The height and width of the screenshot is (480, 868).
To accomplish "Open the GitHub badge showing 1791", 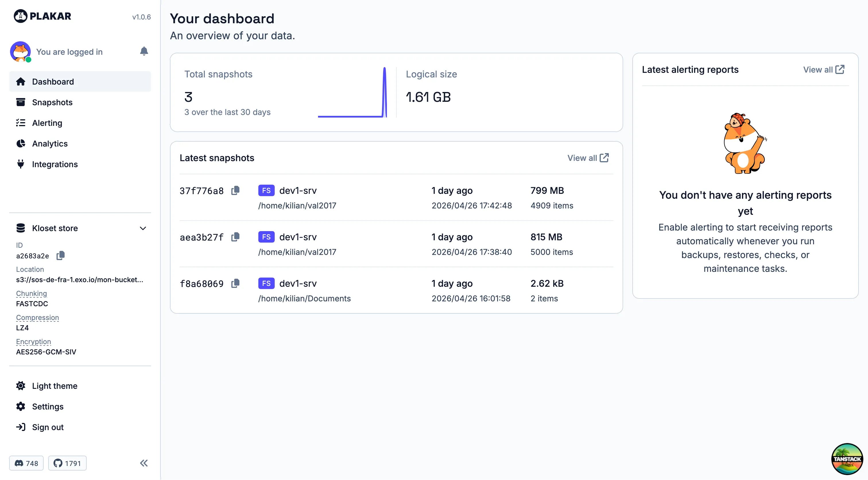I will point(67,463).
